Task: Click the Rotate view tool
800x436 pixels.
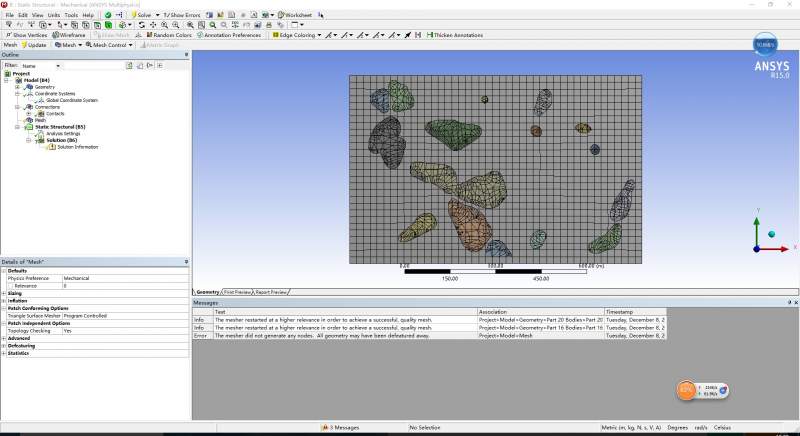Action: (141, 24)
